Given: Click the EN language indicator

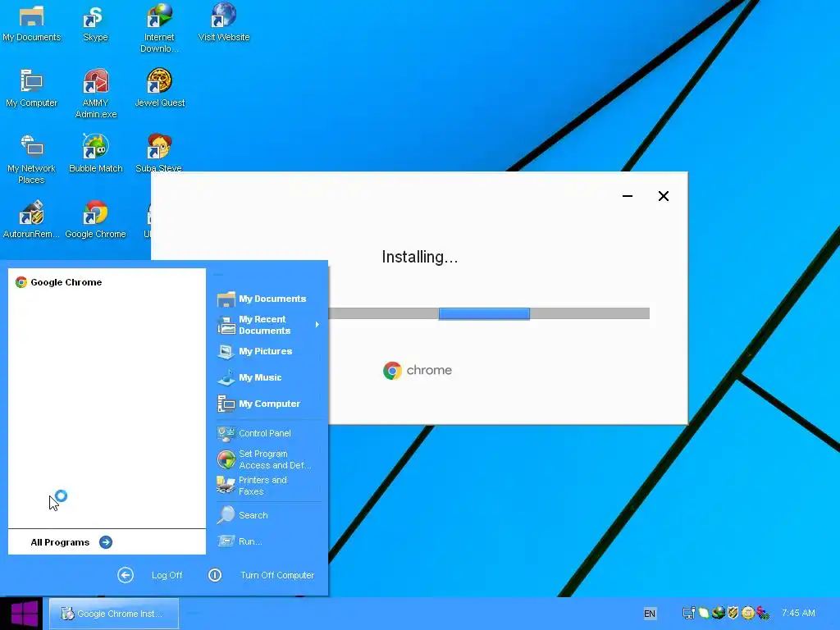Looking at the screenshot, I should pos(650,614).
